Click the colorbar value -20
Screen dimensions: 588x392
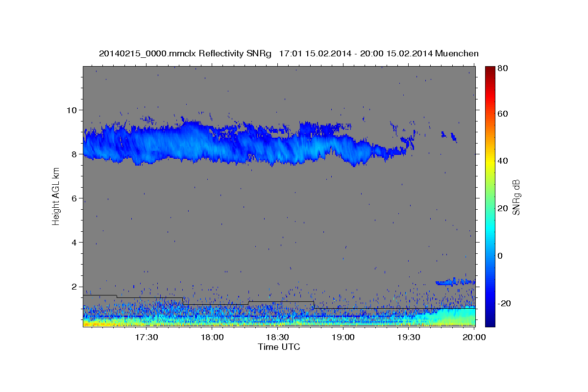click(504, 303)
